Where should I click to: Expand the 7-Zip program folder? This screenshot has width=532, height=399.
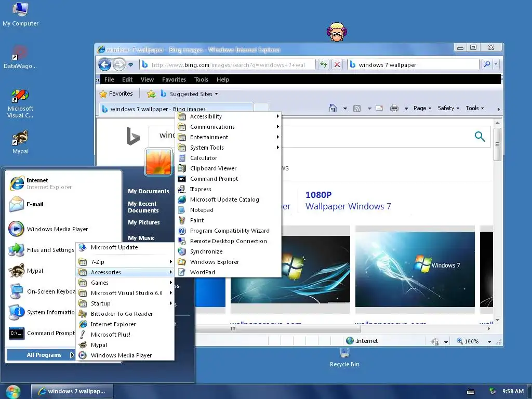pos(125,262)
